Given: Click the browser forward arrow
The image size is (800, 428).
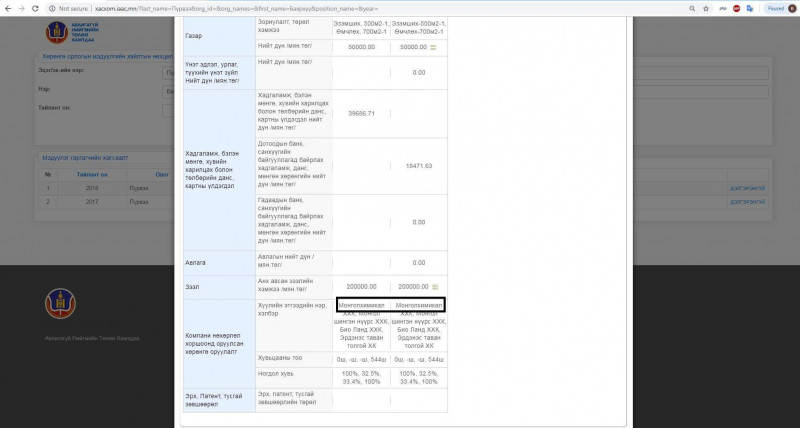Looking at the screenshot, I should [21, 7].
